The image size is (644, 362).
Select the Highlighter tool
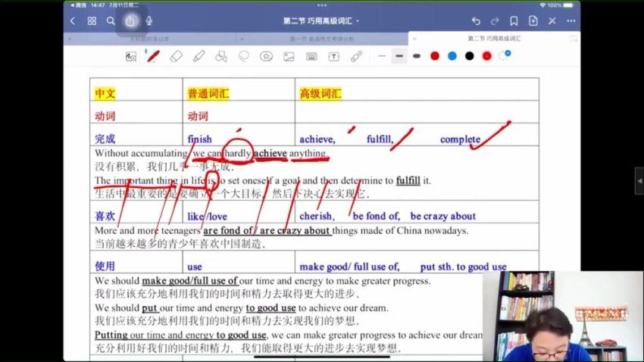199,56
